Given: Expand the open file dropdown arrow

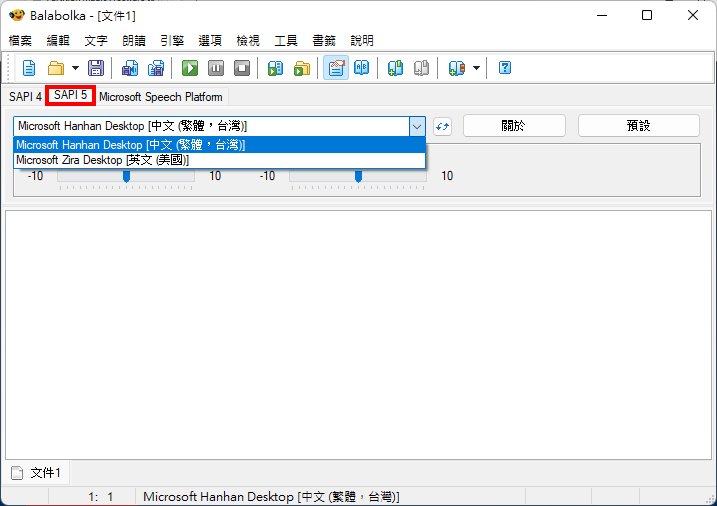Looking at the screenshot, I should tap(75, 69).
